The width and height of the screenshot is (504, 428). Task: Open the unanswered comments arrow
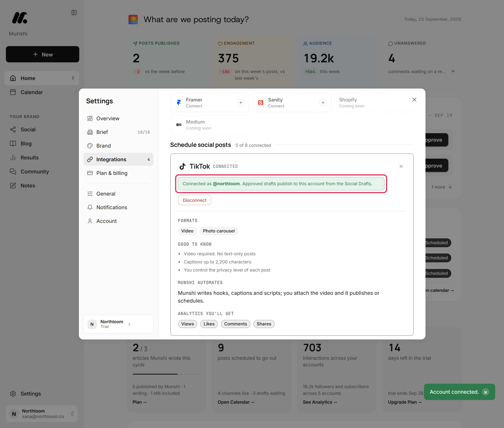pos(453,71)
